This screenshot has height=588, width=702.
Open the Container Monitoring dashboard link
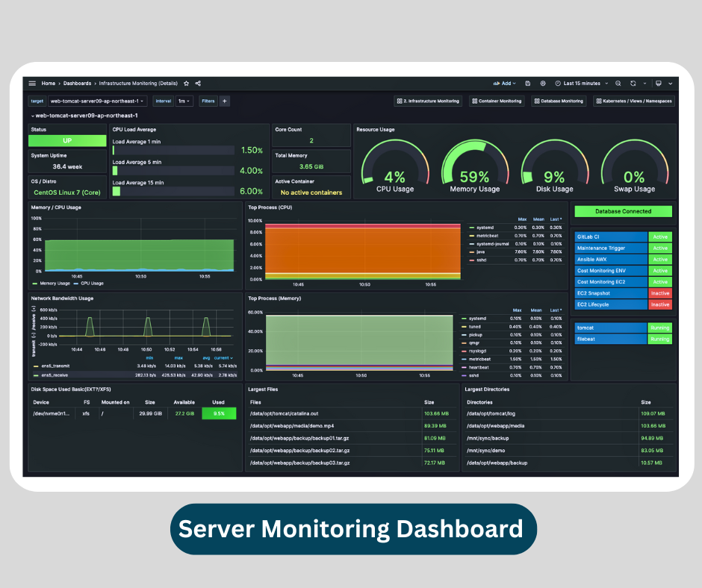point(497,101)
